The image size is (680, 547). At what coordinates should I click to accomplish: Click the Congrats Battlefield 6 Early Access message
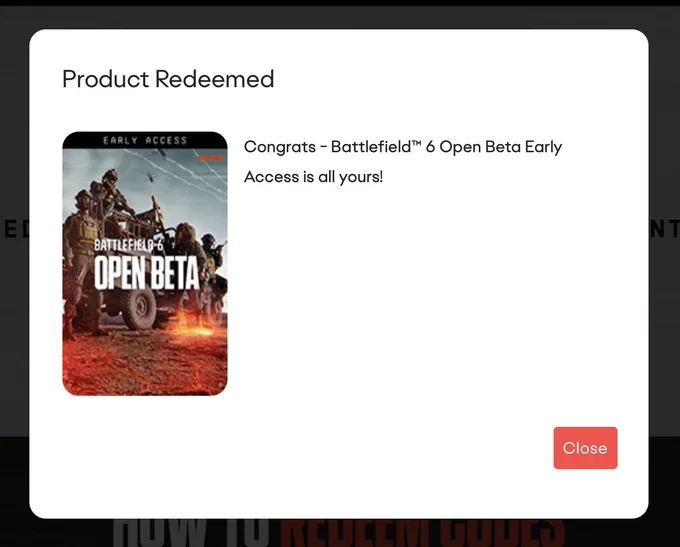pos(403,162)
